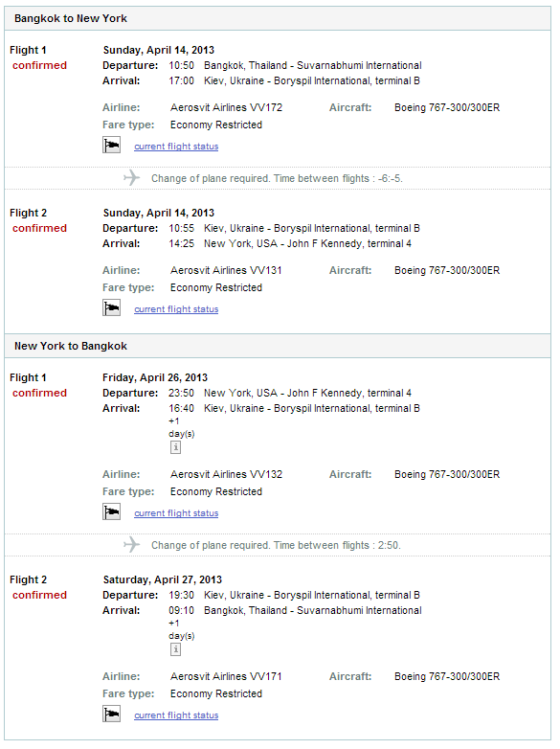Click the Aerosvit Airlines VV172 flight number text
The width and height of the screenshot is (560, 749).
pyautogui.click(x=226, y=107)
